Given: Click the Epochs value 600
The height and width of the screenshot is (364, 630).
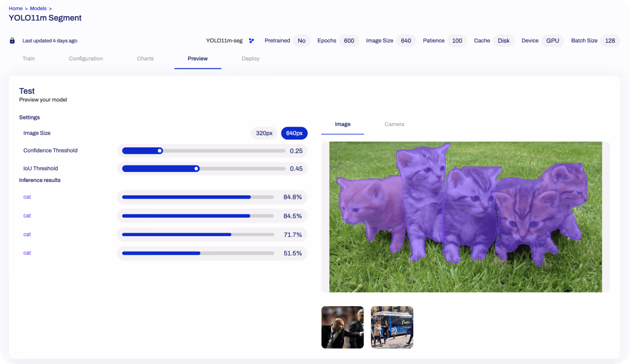Looking at the screenshot, I should tap(349, 41).
